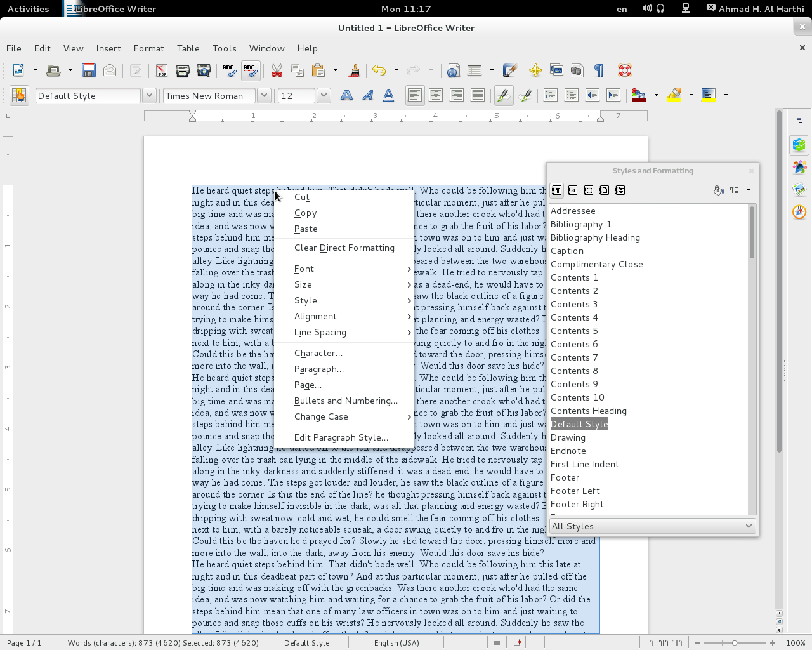
Task: Open the Navigator compass in sidebar
Action: click(799, 212)
